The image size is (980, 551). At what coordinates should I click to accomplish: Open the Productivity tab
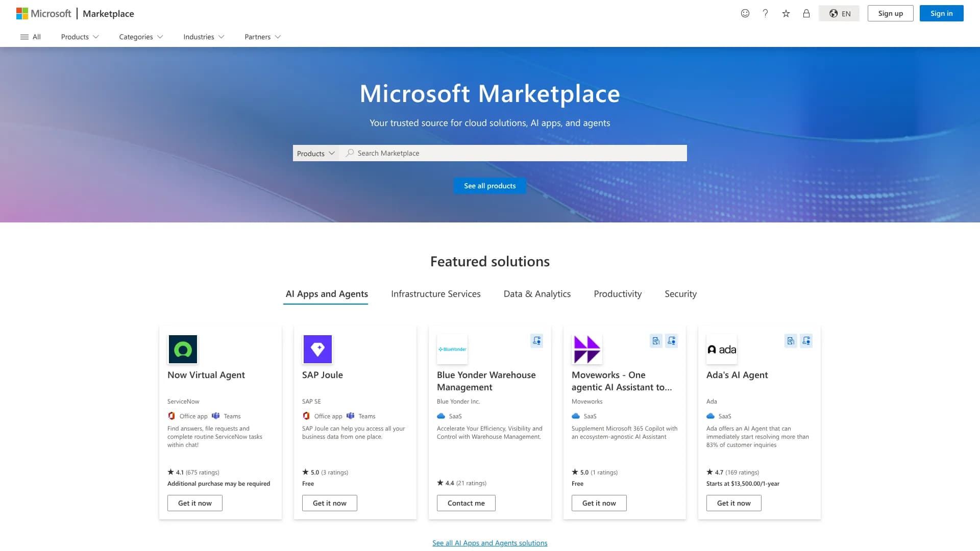(618, 294)
